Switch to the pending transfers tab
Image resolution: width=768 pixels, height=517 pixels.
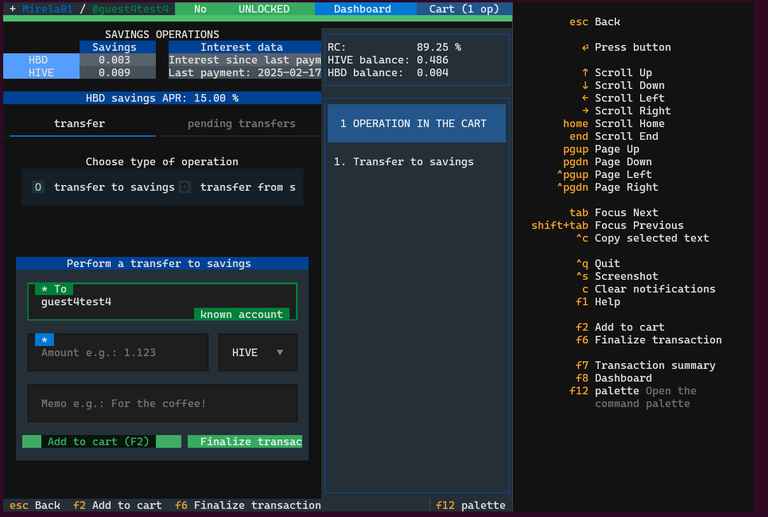[241, 123]
